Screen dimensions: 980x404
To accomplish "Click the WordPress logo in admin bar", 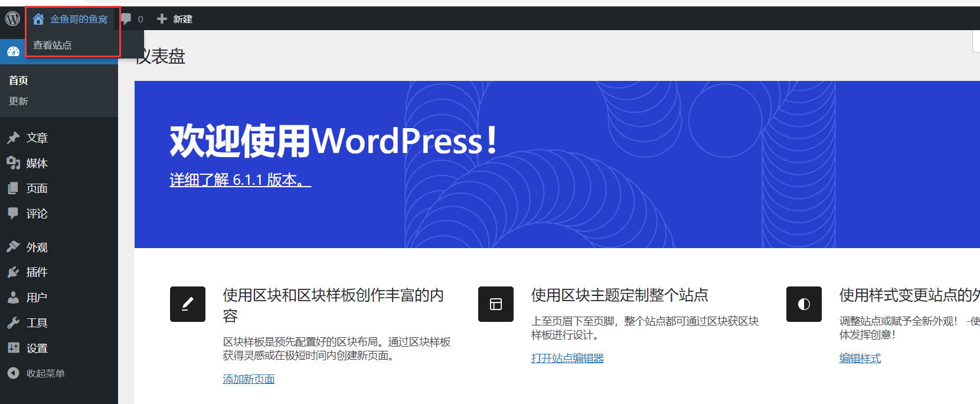I will 13,19.
